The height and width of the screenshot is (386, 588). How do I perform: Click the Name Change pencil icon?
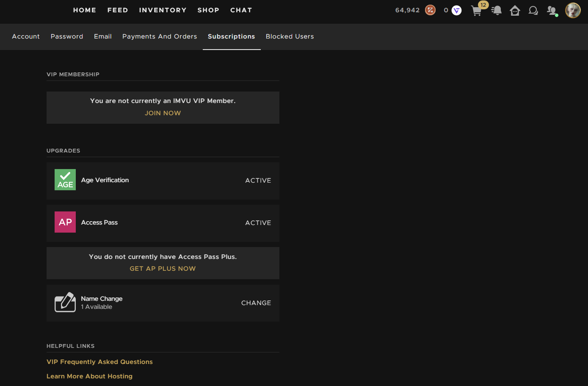[x=65, y=303]
